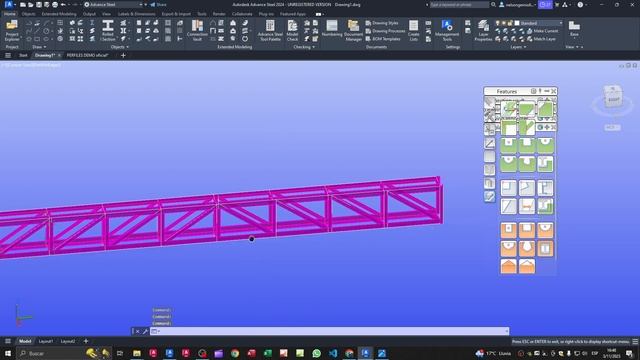This screenshot has height=360, width=640.
Task: Open the Features palette settings gear
Action: point(533,91)
